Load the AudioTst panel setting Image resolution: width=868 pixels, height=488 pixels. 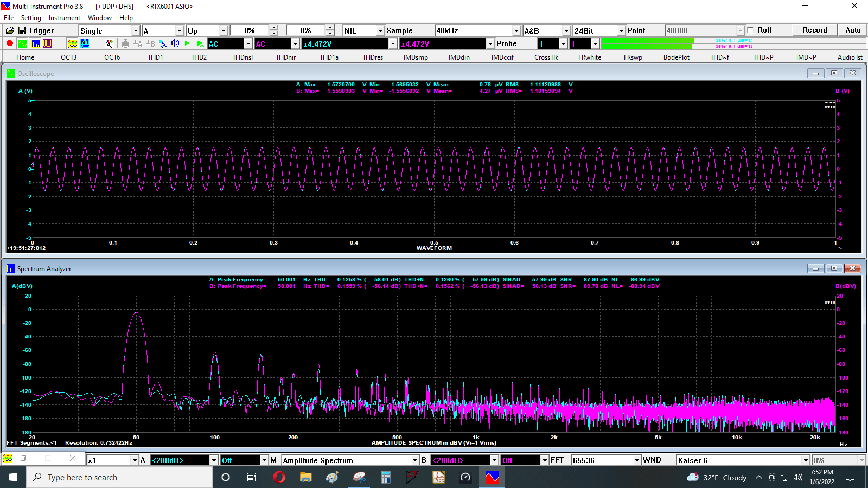pyautogui.click(x=850, y=57)
